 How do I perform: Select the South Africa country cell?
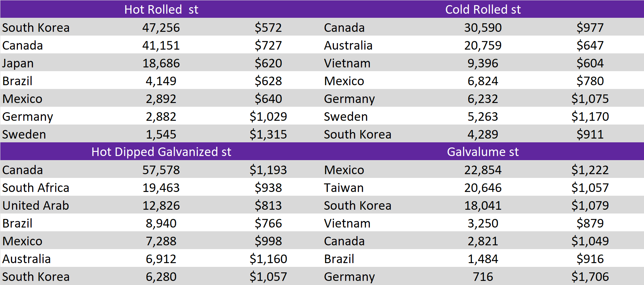coord(36,188)
